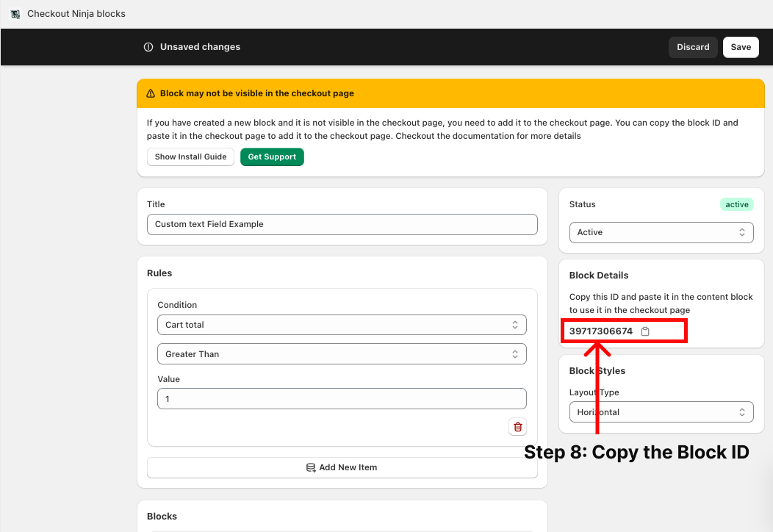Add New Item to the rules

click(342, 467)
